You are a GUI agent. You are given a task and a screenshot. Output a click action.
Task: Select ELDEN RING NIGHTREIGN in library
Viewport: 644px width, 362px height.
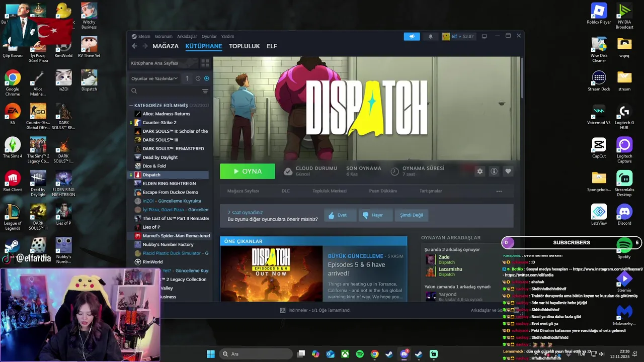point(169,184)
